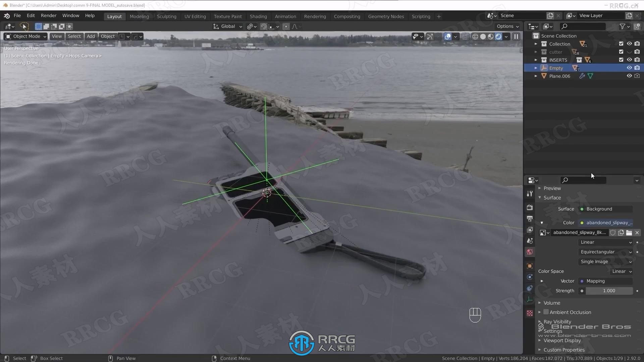Open the Geometry Nodes workspace tab
Image resolution: width=644 pixels, height=362 pixels.
pos(386,16)
